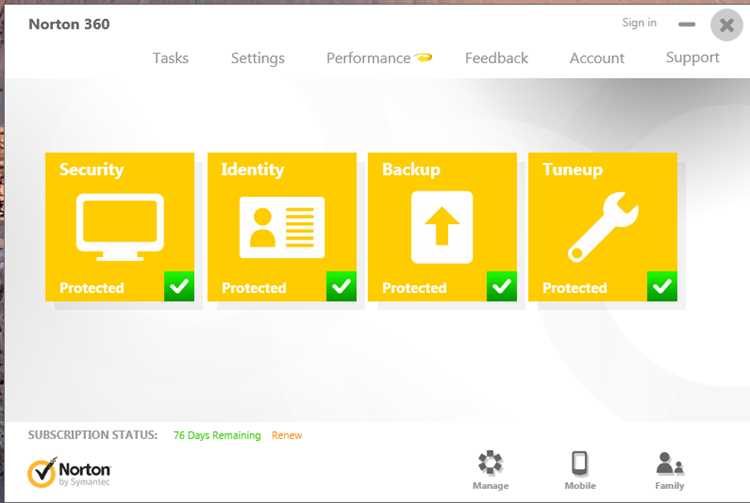Screen dimensions: 750x503
Task: Click the Security tile title
Action: click(x=91, y=170)
